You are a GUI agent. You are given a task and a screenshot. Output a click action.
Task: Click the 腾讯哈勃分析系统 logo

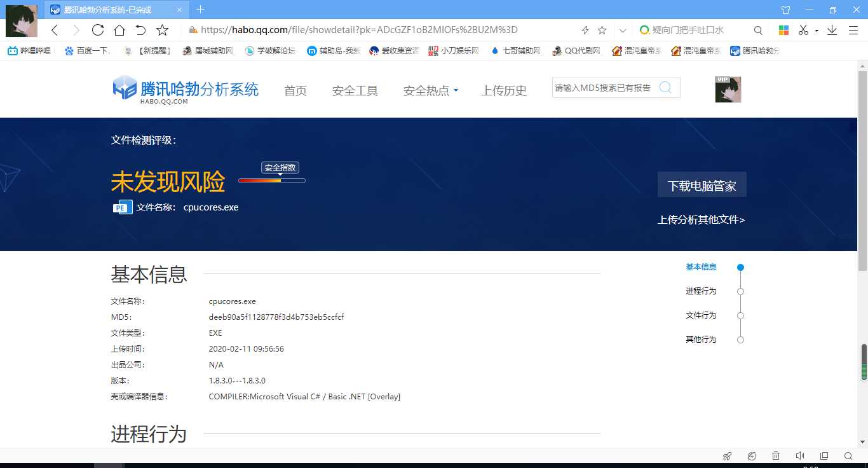coord(186,90)
